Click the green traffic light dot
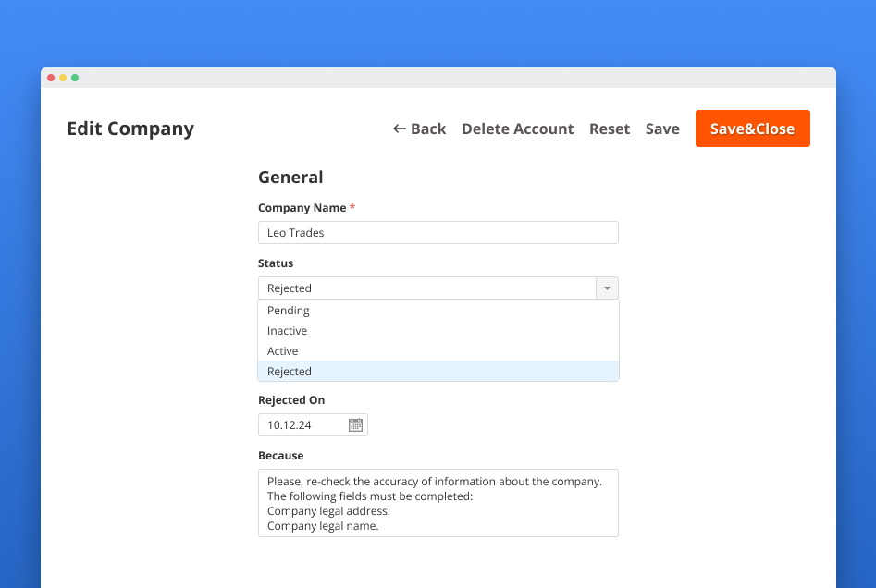The height and width of the screenshot is (588, 876). point(74,78)
